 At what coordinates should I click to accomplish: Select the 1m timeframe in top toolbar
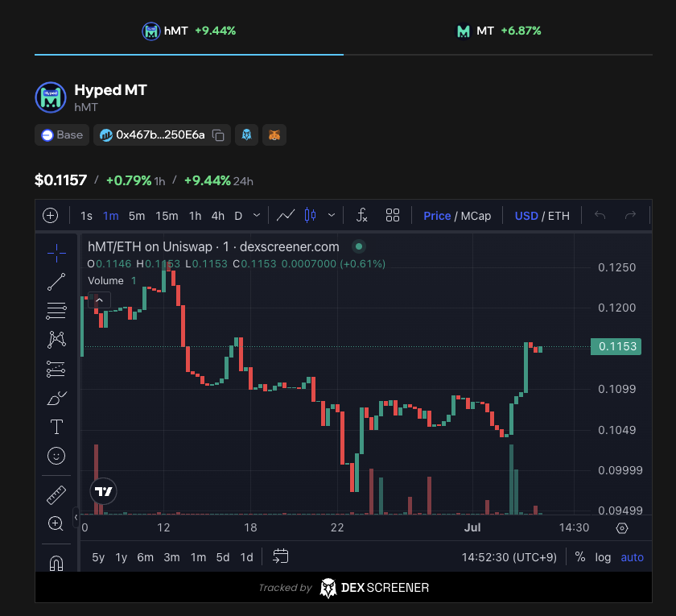pos(111,216)
